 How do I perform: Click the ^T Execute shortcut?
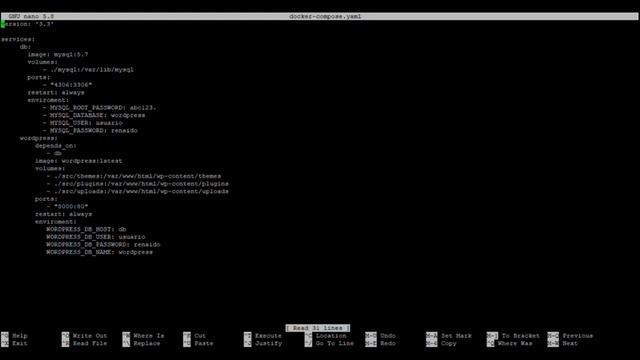(263, 336)
